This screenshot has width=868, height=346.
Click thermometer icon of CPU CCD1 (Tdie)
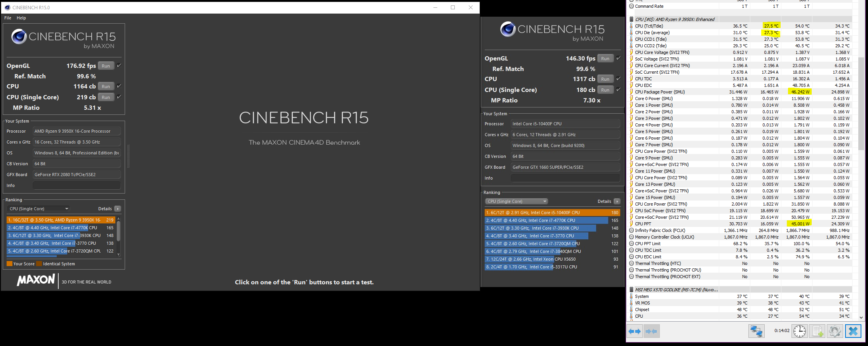[631, 39]
